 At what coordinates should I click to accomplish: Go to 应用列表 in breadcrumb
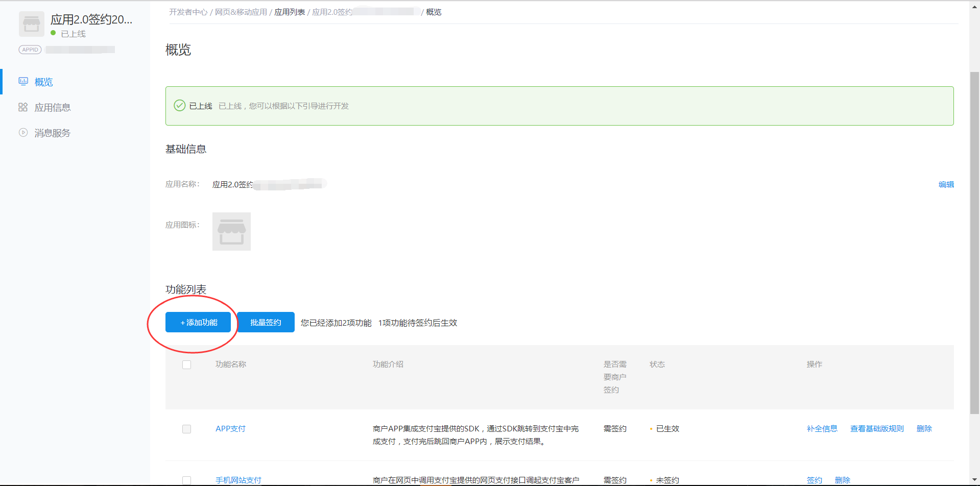[290, 12]
